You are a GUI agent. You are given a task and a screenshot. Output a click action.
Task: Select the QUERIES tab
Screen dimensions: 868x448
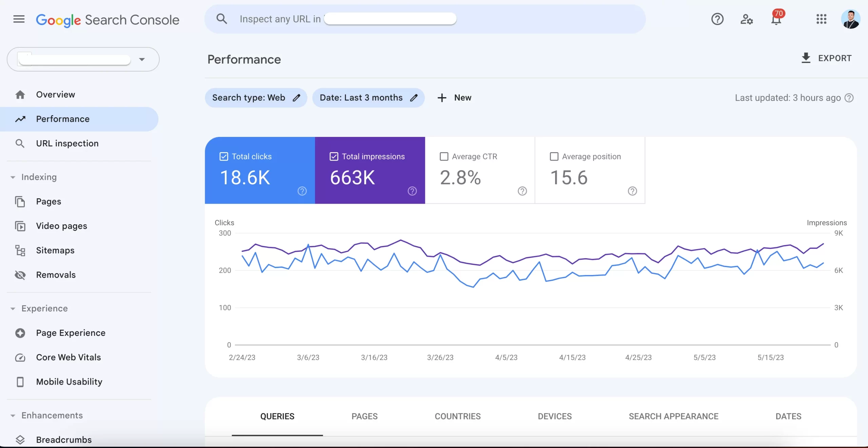click(277, 416)
